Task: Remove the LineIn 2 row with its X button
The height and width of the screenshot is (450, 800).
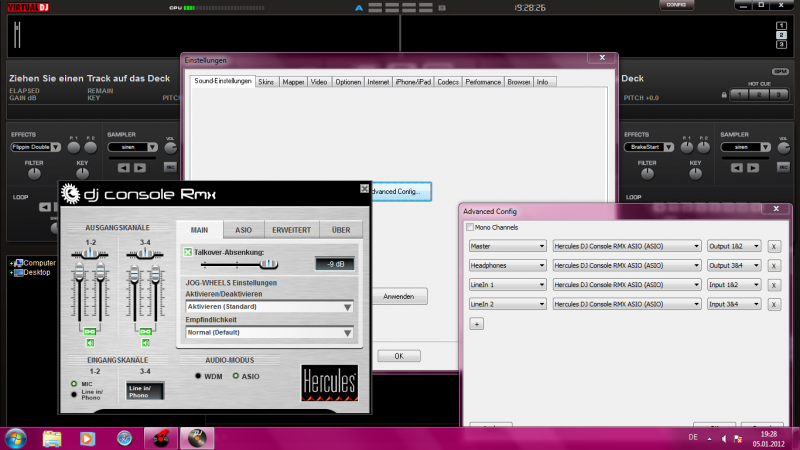Action: coord(774,305)
